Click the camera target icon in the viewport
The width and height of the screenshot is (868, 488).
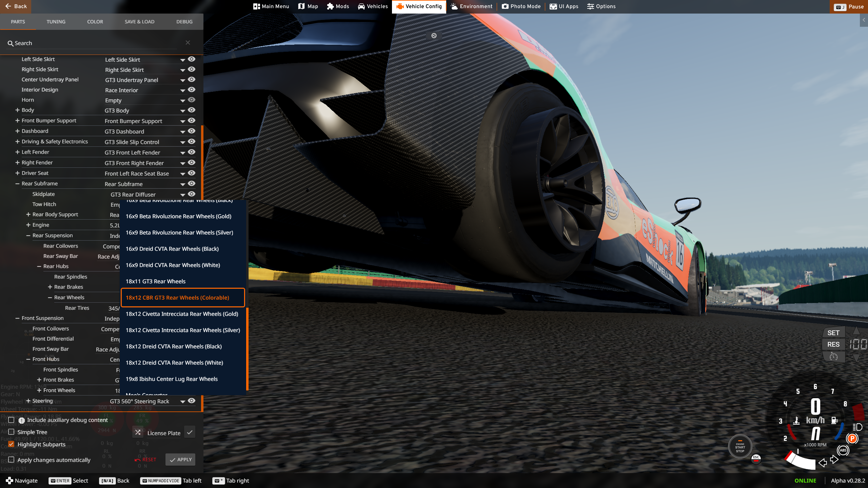click(434, 36)
